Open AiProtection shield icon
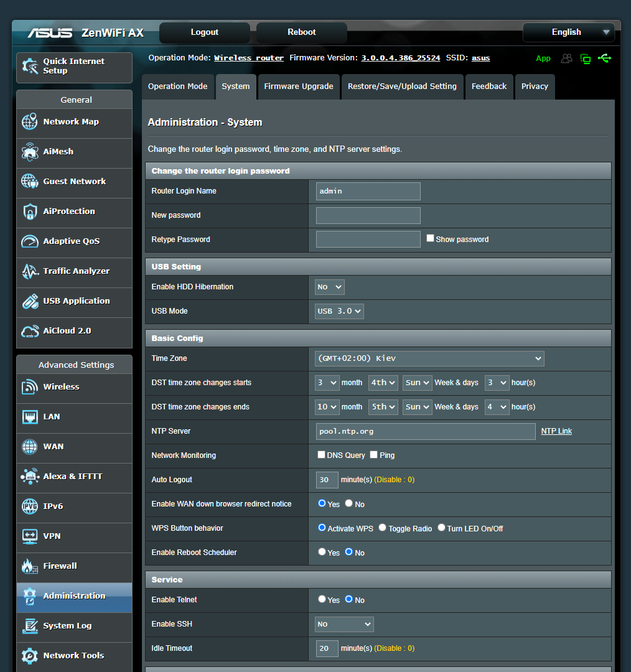 [x=29, y=212]
